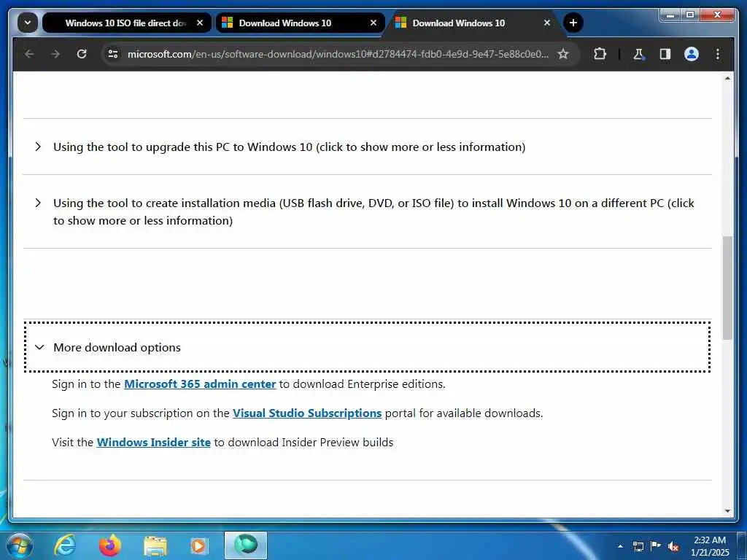Open Chrome Labs flask icon
This screenshot has height=560, width=747.
pos(638,54)
